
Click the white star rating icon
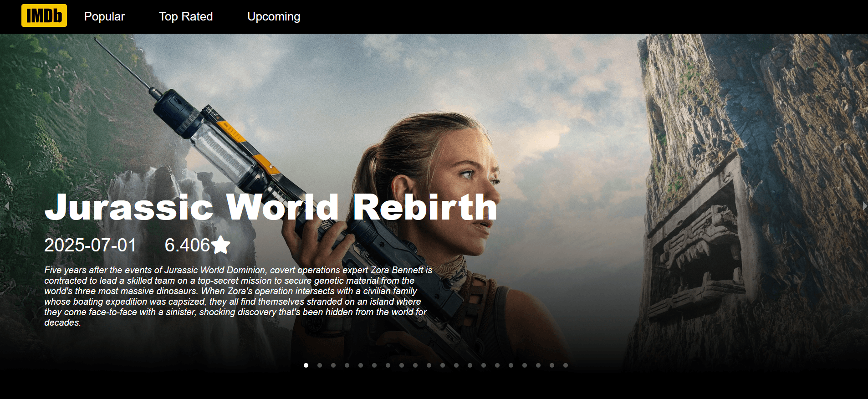tap(221, 245)
